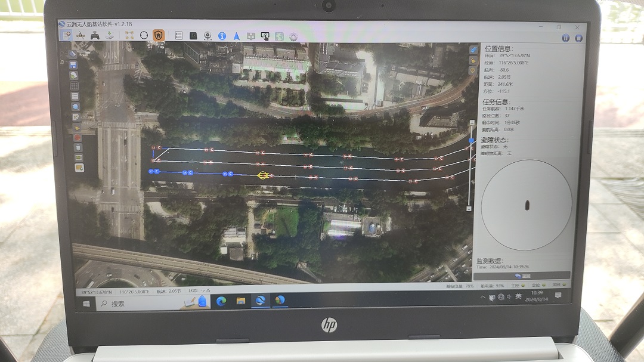The image size is (644, 362).
Task: Click the zoom out minus on map slider
Action: (x=469, y=209)
